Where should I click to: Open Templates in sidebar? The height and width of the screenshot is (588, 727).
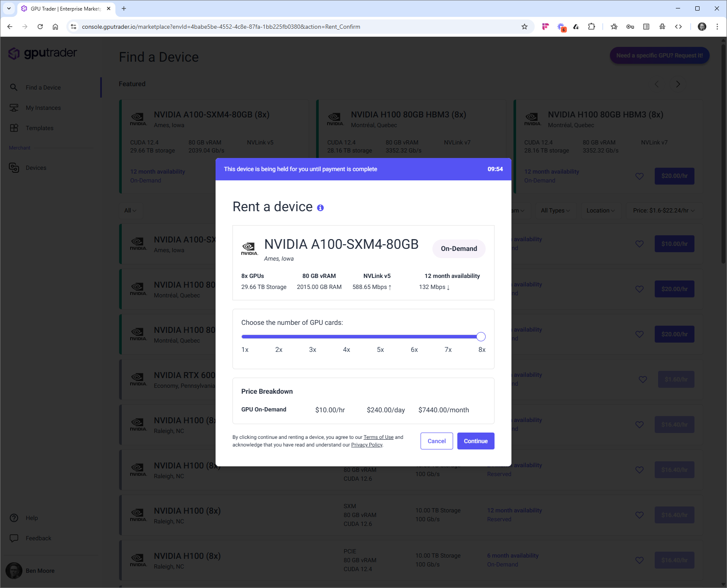[x=39, y=128]
